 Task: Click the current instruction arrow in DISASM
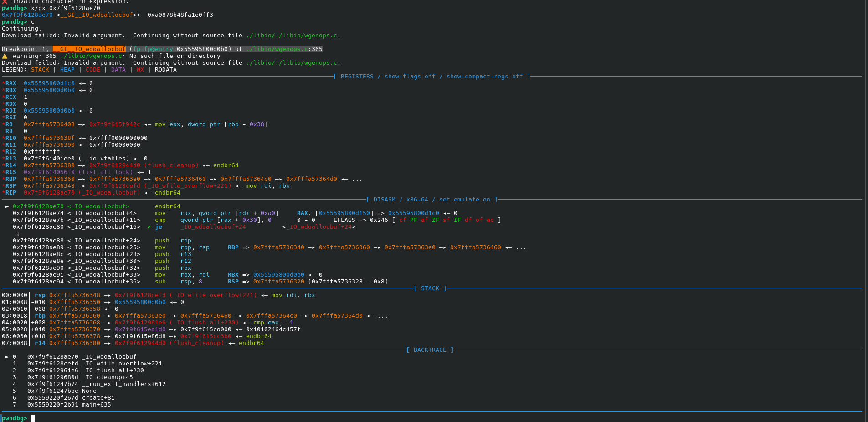click(7, 206)
